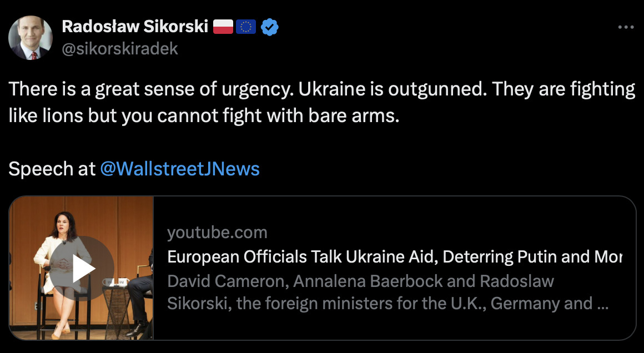Open the @WallstreetJNews mention
Viewport: 644px width, 353px height.
coord(180,169)
